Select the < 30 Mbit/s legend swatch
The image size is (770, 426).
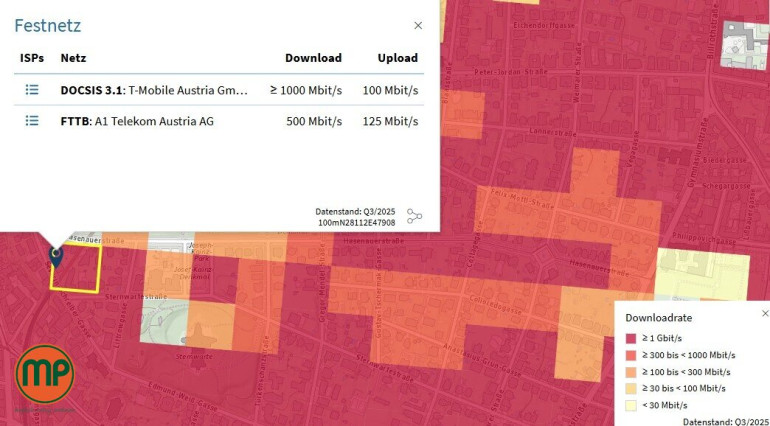pos(631,405)
